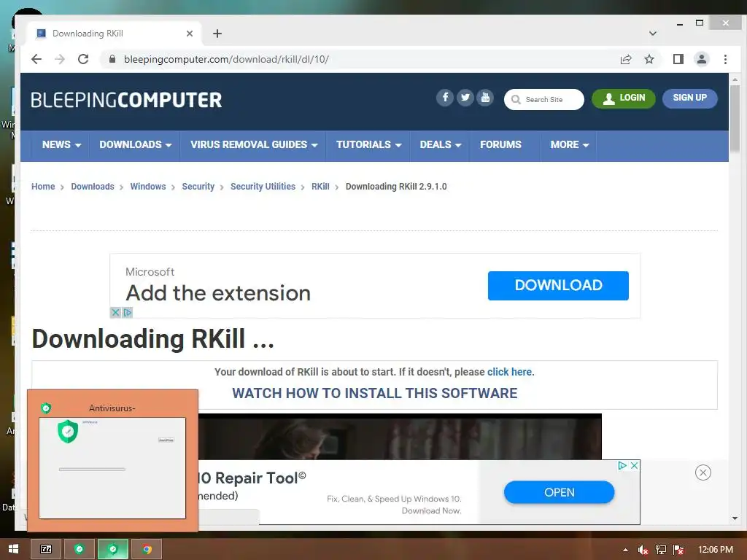Bookmark this page with the star icon

pyautogui.click(x=649, y=59)
